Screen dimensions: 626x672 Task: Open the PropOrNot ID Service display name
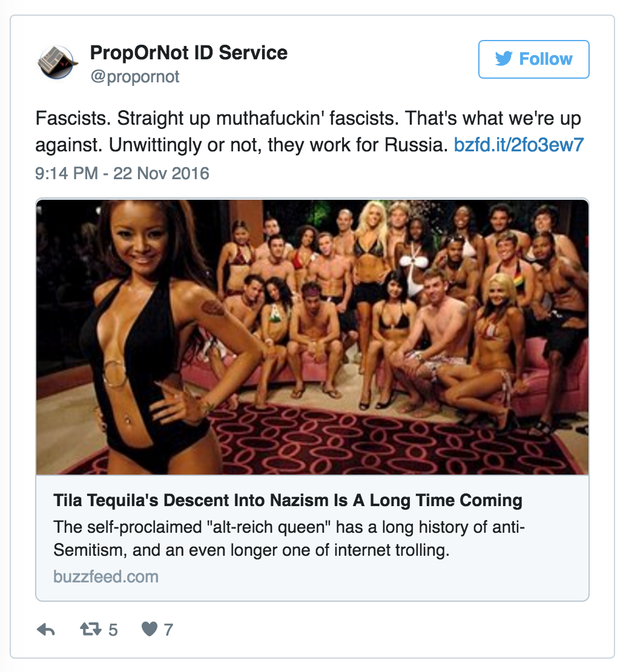click(188, 53)
